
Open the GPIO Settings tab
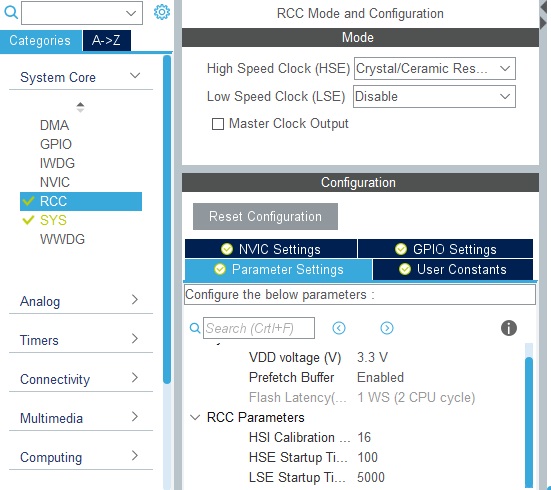point(445,249)
